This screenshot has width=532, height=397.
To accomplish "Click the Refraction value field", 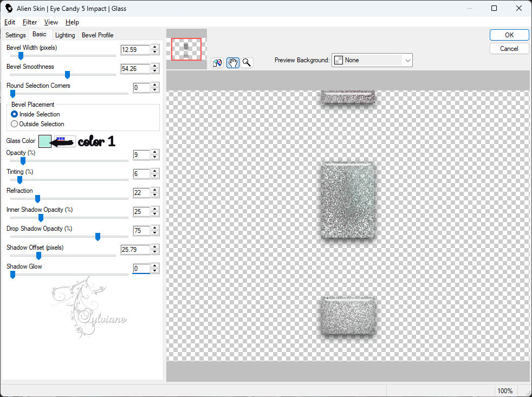I will click(141, 193).
